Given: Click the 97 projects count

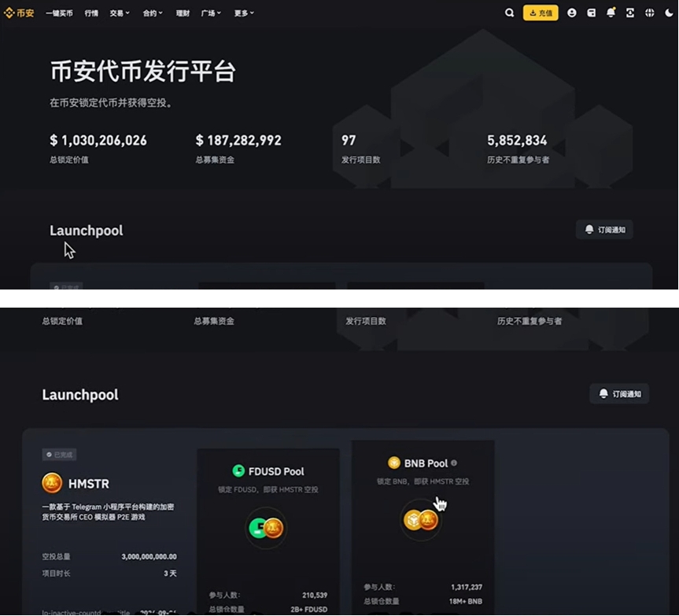Looking at the screenshot, I should [349, 140].
